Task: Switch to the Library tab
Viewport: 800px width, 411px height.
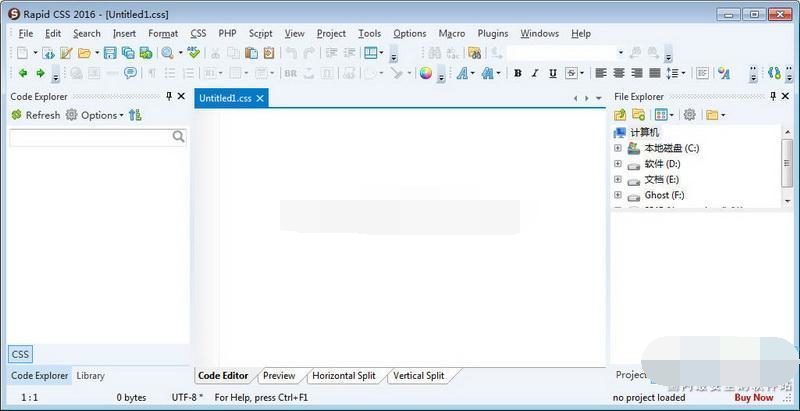Action: point(90,376)
